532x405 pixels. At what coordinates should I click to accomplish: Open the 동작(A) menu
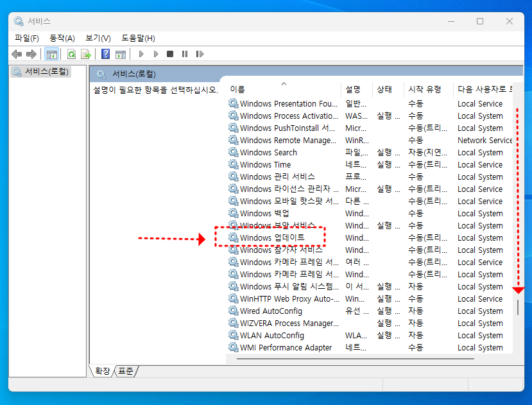[62, 38]
